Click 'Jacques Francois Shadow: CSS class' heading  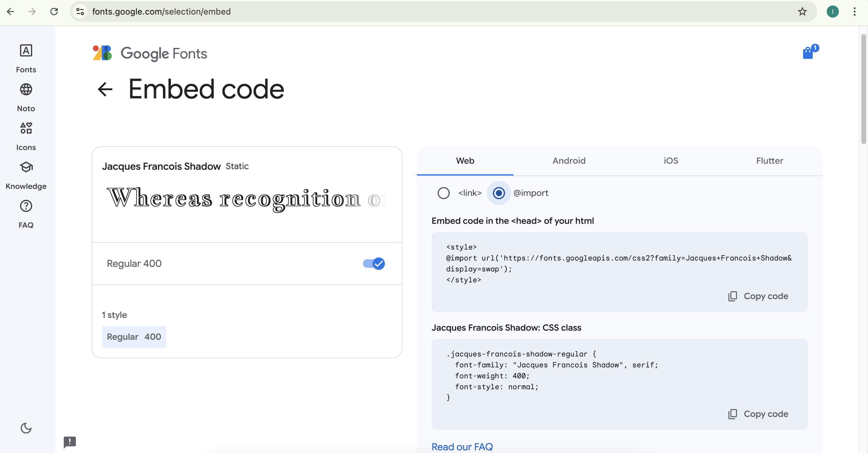click(506, 328)
